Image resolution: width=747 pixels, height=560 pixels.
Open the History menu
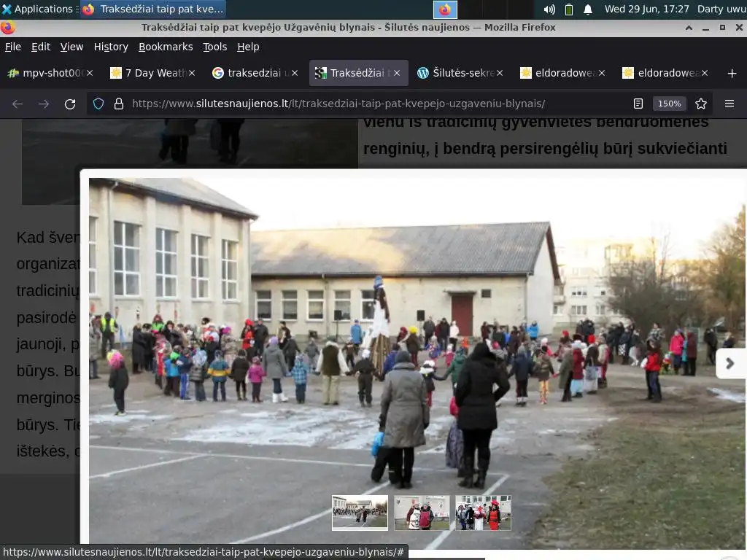[x=111, y=47]
